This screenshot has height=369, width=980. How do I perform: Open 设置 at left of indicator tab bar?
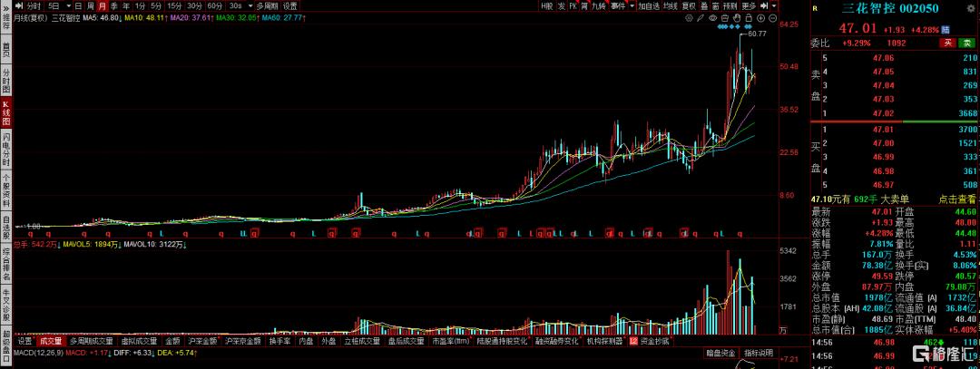tap(24, 342)
